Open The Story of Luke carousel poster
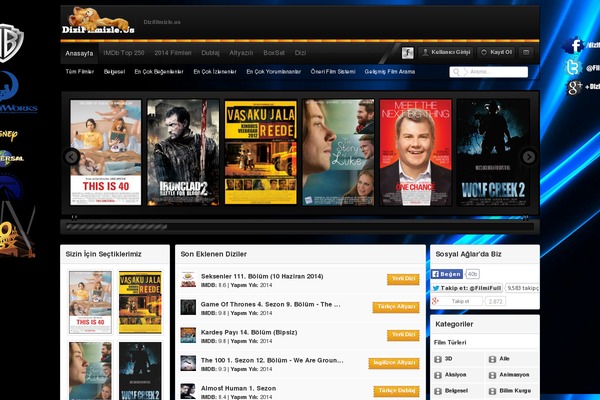The height and width of the screenshot is (400, 600). [x=338, y=152]
